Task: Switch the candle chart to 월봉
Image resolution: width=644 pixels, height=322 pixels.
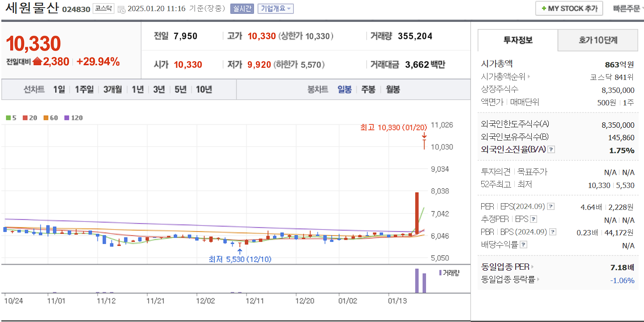Action: (393, 89)
